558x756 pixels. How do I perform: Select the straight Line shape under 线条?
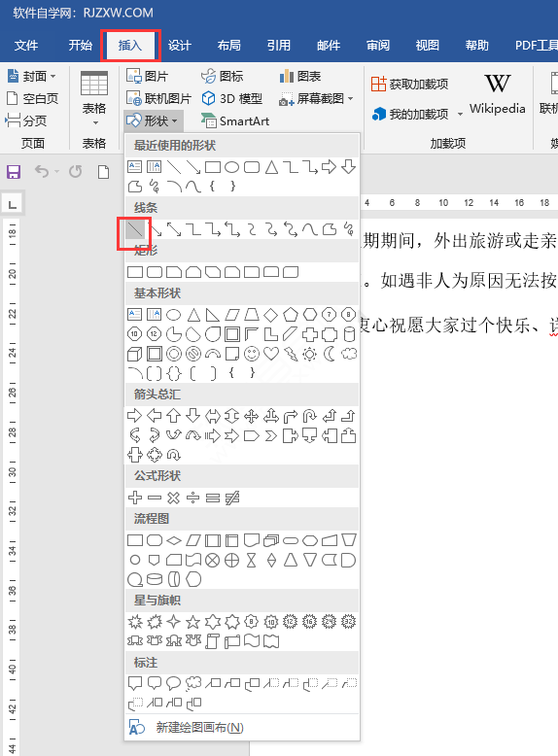(135, 229)
